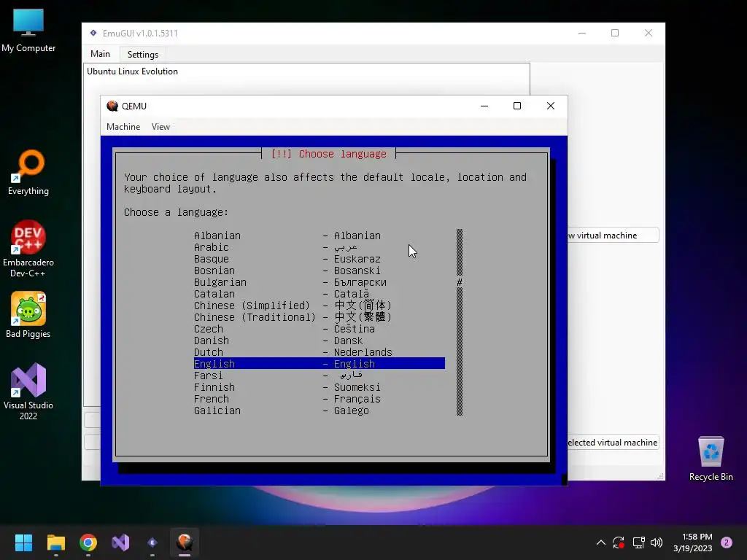Close the QEMU window
The height and width of the screenshot is (560, 747).
pos(551,106)
